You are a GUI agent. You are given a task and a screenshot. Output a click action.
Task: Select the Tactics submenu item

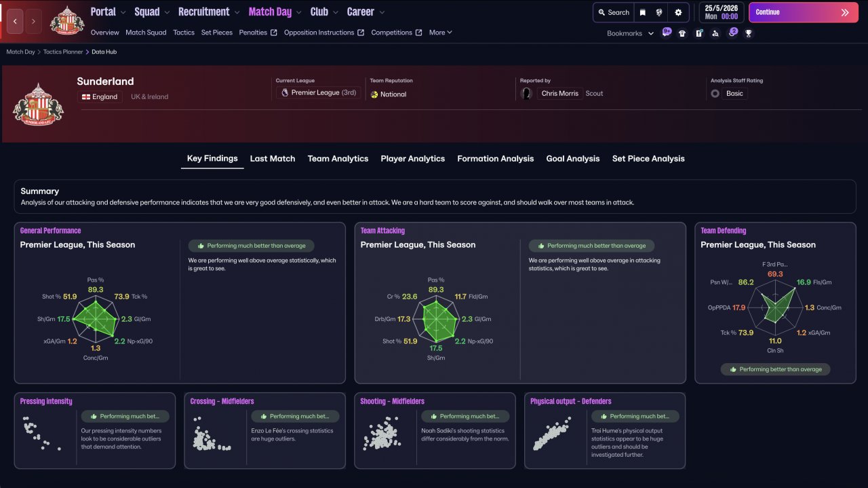click(x=184, y=33)
